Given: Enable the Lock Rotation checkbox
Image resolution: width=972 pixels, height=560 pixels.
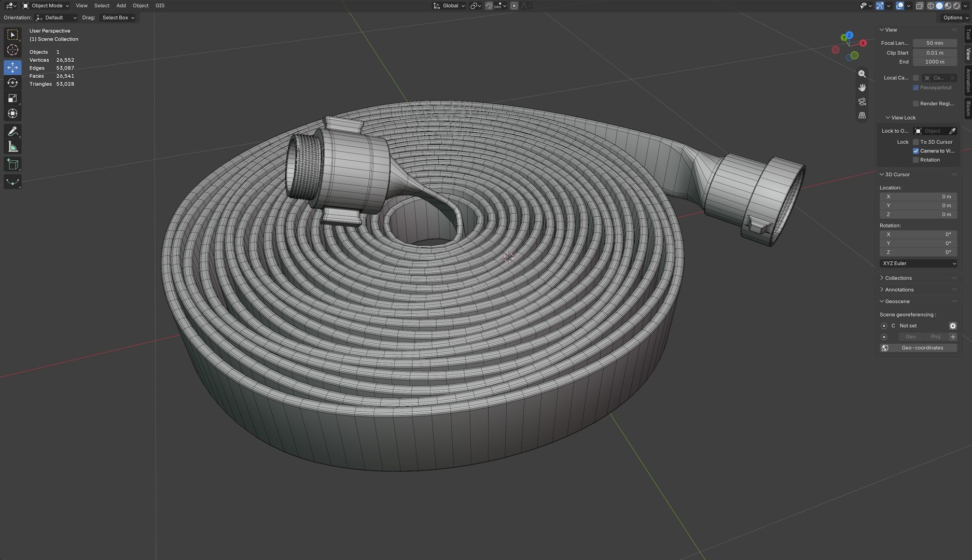Looking at the screenshot, I should (915, 160).
